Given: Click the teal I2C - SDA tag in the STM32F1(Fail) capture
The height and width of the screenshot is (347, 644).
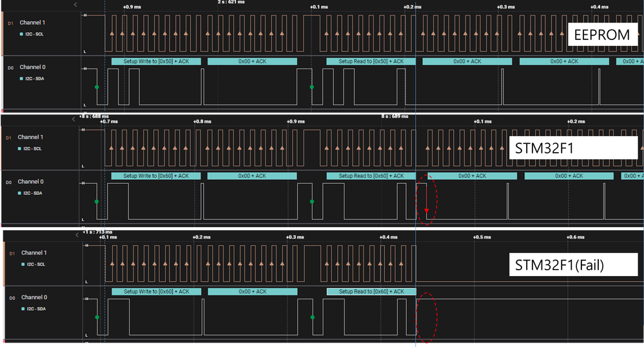Looking at the screenshot, I should 35,309.
